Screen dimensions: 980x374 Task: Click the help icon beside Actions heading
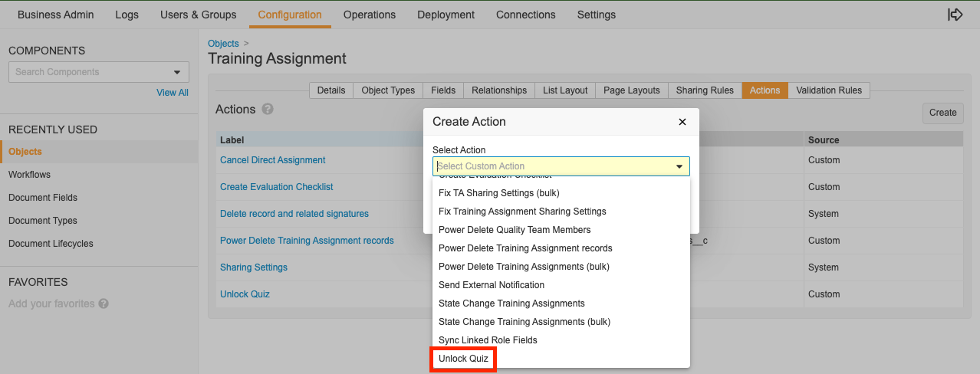click(x=268, y=110)
